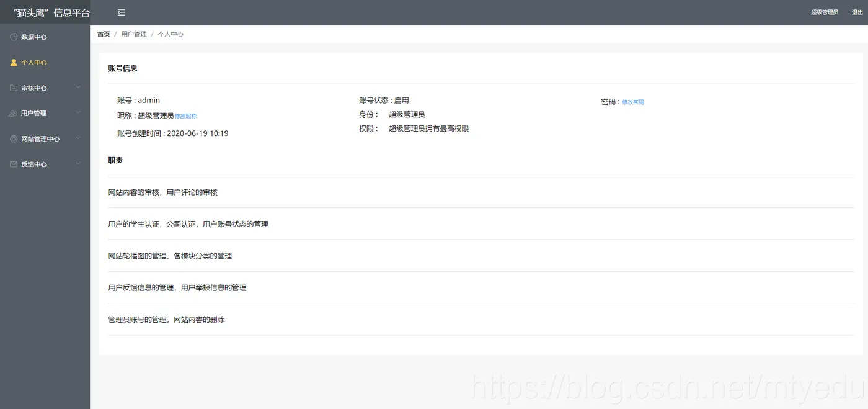Click 退出 to log out

pos(857,12)
